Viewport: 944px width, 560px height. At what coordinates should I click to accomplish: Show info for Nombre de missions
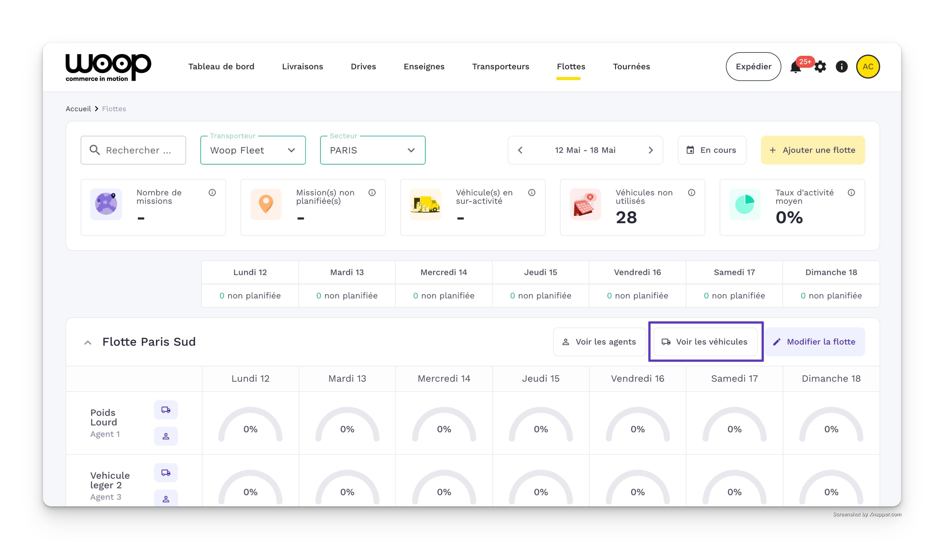pos(212,193)
